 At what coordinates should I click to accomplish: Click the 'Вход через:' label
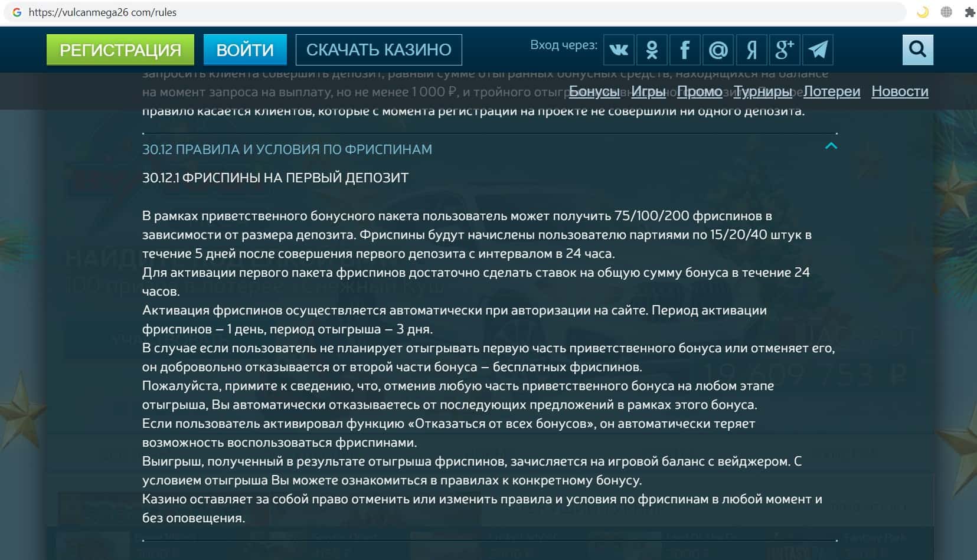click(x=564, y=45)
